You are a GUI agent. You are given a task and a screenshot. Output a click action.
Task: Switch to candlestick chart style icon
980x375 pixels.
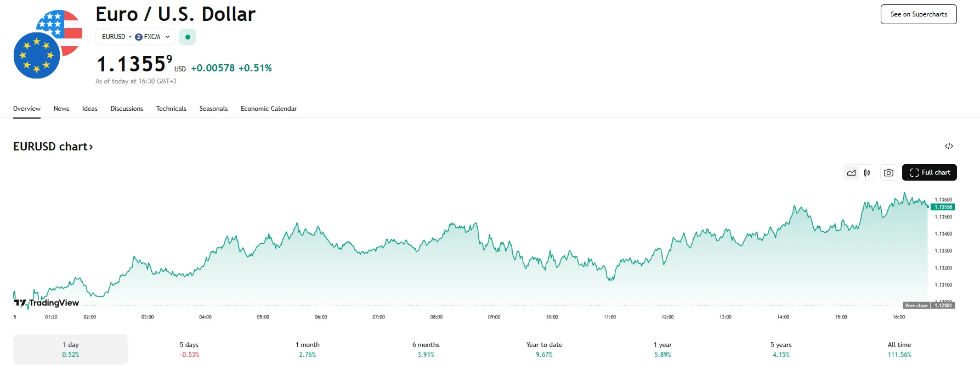867,173
